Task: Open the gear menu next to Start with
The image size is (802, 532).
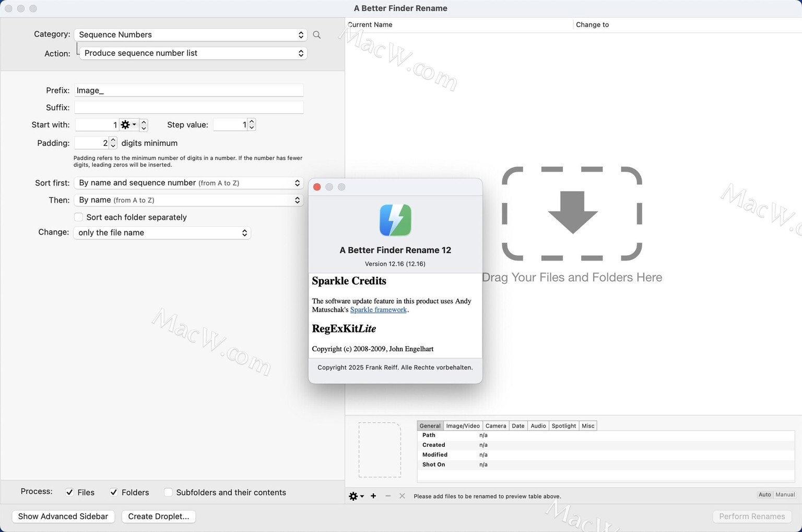Action: pos(128,125)
